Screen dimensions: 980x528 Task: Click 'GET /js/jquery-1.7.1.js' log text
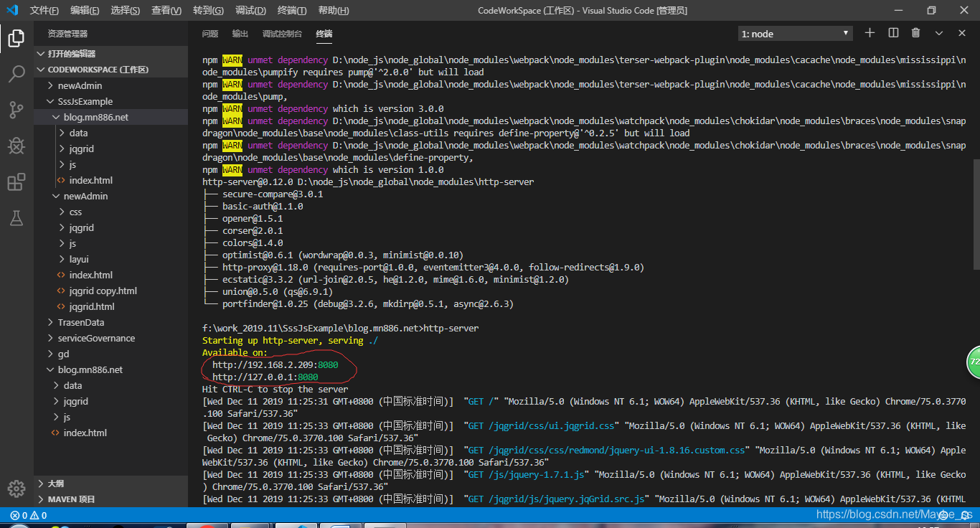coord(527,475)
